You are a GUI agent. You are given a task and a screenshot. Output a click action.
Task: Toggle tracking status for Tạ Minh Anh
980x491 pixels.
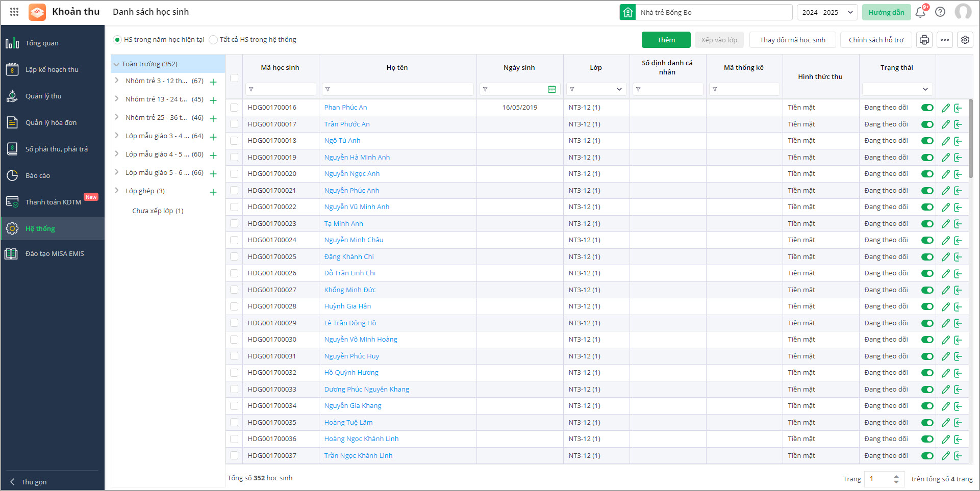(927, 224)
